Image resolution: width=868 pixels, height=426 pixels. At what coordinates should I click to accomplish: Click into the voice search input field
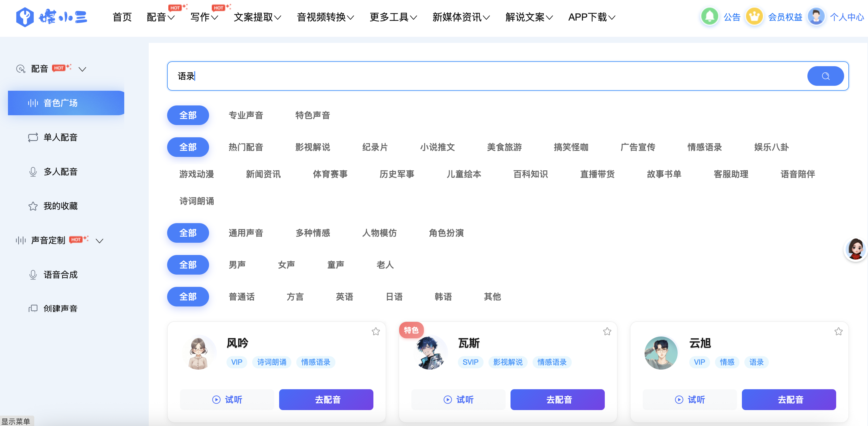click(472, 76)
